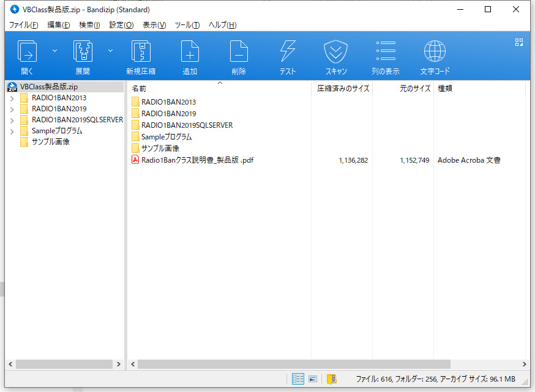Open the ツール(T) menu

click(x=187, y=25)
